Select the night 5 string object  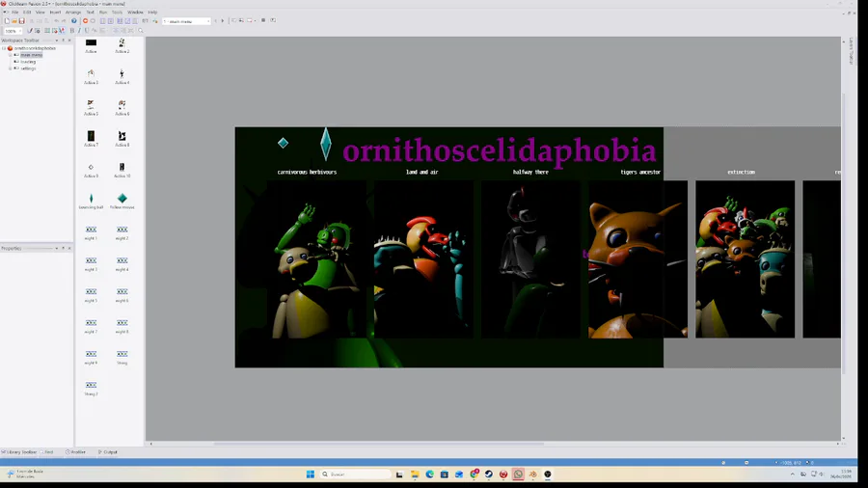(91, 291)
